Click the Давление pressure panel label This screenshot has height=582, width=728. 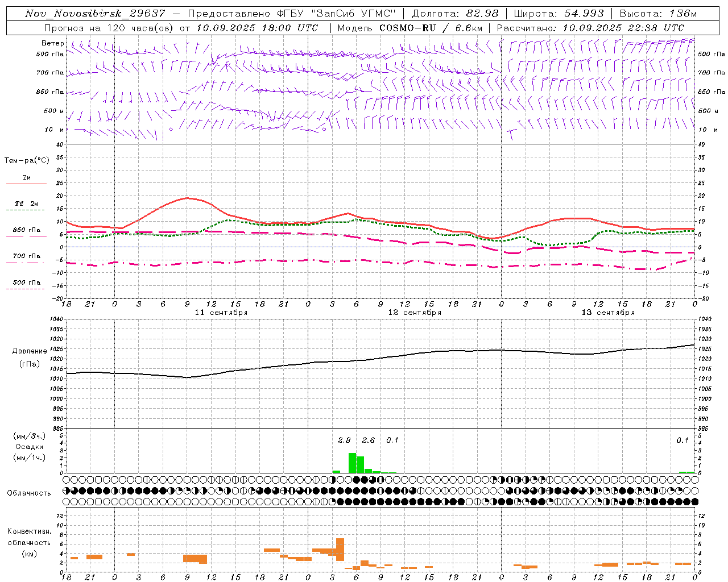(30, 351)
